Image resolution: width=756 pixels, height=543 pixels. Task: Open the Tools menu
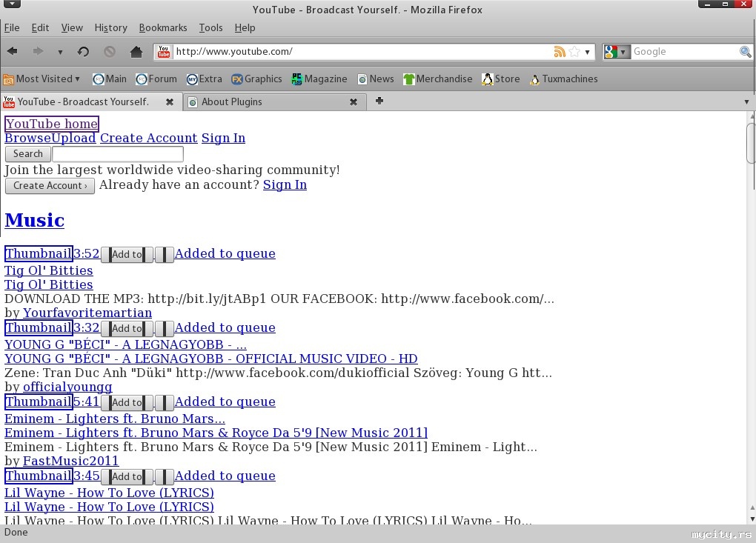tap(210, 27)
